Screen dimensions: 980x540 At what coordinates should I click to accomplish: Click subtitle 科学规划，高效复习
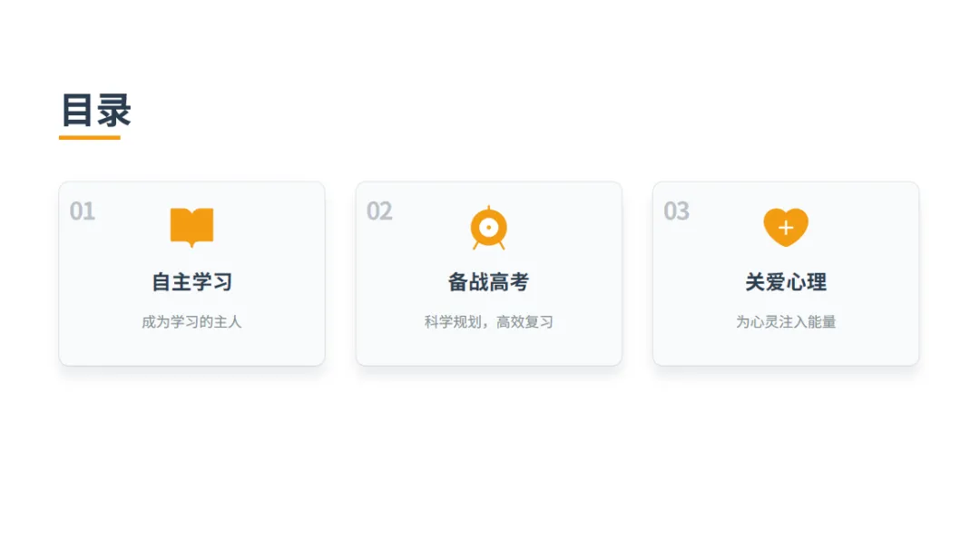point(489,322)
